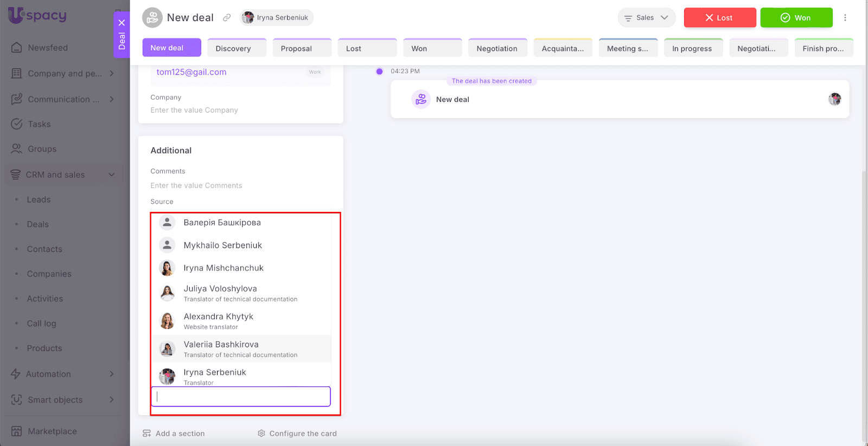Open the tom125@gail.com email link

(192, 72)
